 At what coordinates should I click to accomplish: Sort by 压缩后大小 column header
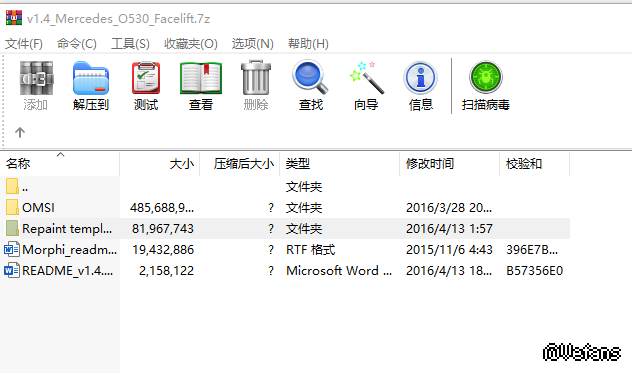pyautogui.click(x=239, y=164)
